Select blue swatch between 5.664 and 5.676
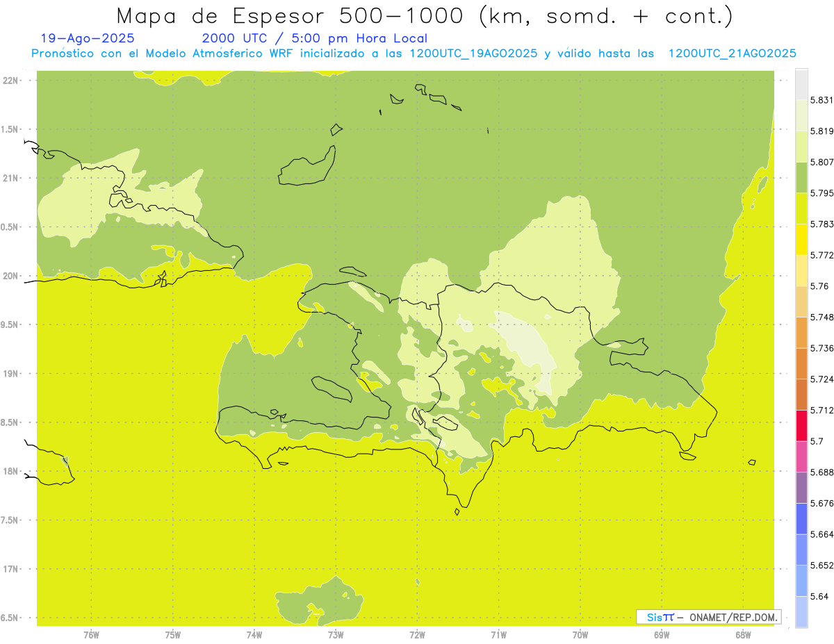The width and height of the screenshot is (834, 644). pos(801,518)
